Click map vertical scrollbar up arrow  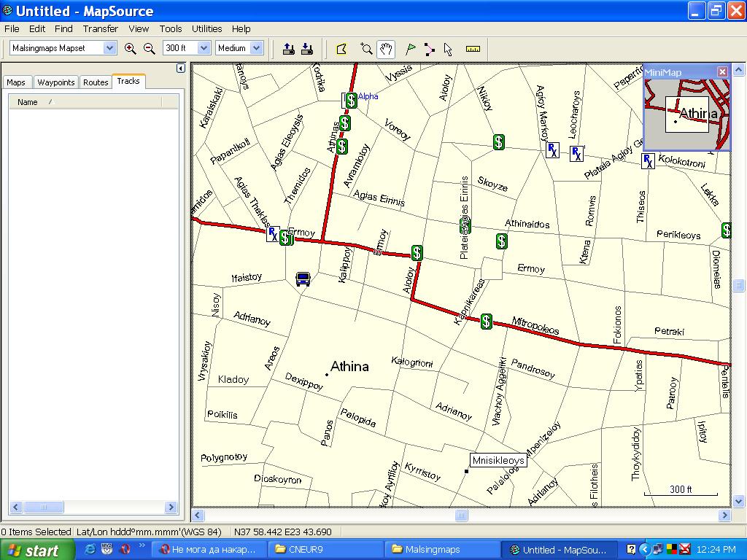click(738, 70)
